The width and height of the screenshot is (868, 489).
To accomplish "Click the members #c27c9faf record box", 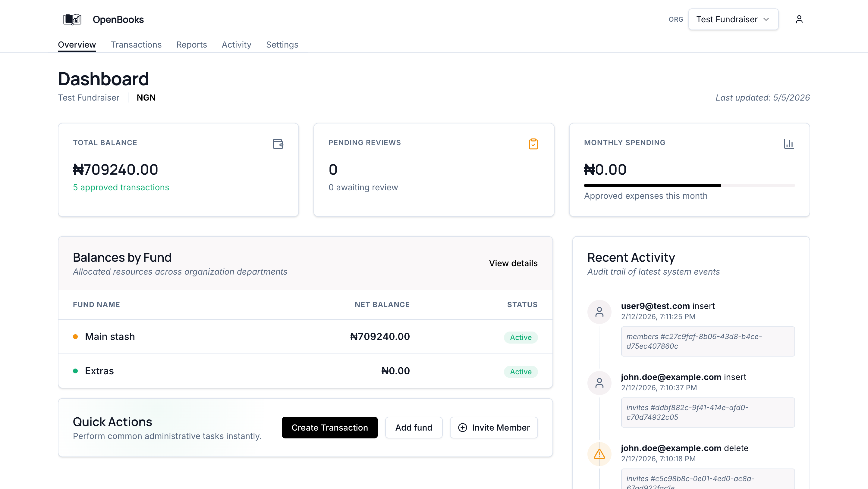I will tap(708, 341).
